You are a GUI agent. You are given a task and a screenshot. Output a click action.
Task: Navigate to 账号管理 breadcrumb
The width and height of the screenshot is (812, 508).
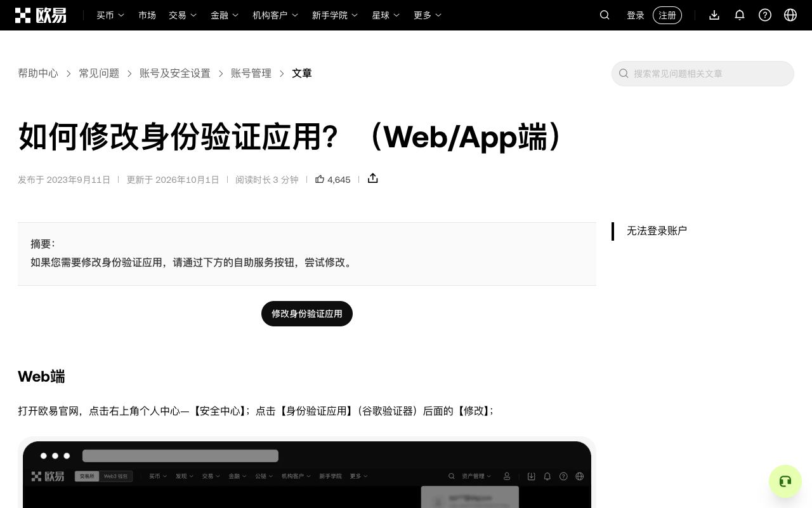[251, 74]
